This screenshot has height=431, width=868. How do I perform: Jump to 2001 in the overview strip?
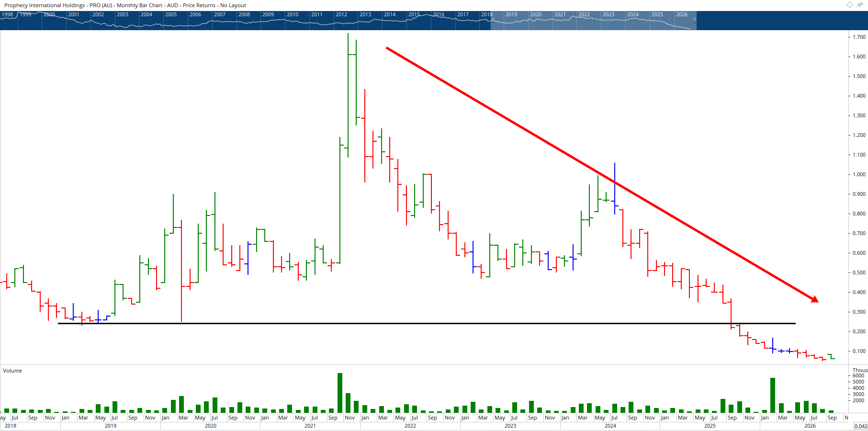point(74,14)
